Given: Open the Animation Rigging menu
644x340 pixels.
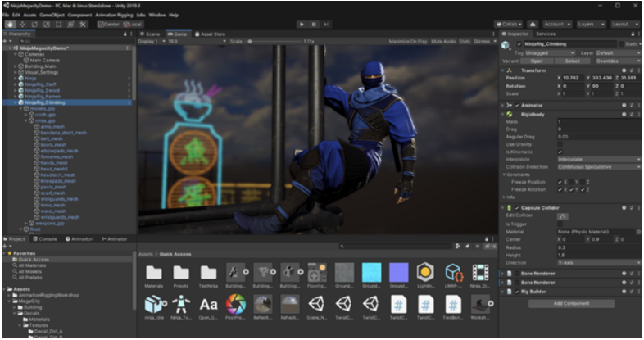Looking at the screenshot, I should point(114,16).
